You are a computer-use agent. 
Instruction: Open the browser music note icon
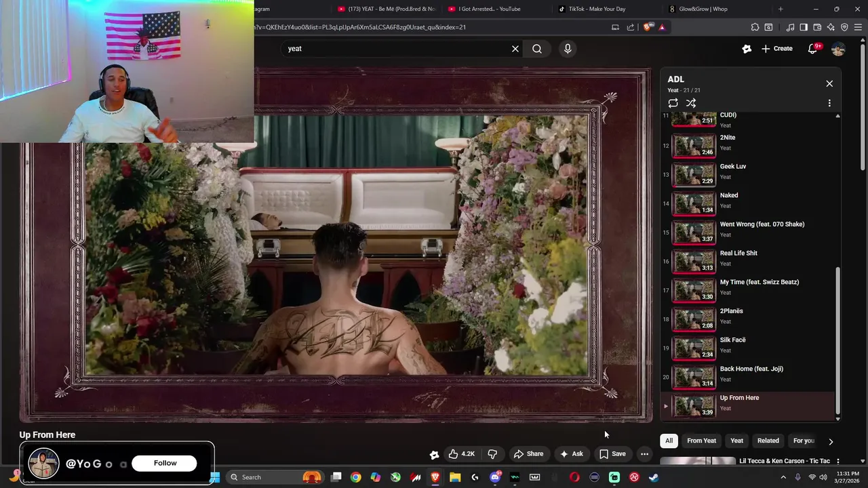click(x=790, y=27)
